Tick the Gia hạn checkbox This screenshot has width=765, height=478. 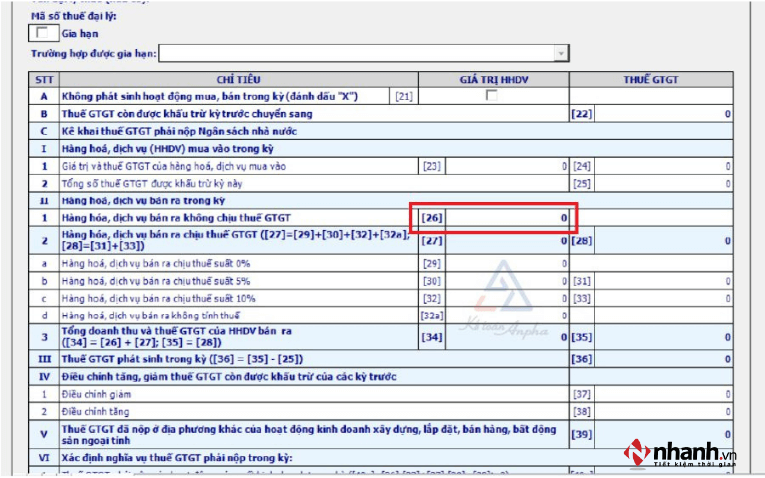(x=41, y=33)
